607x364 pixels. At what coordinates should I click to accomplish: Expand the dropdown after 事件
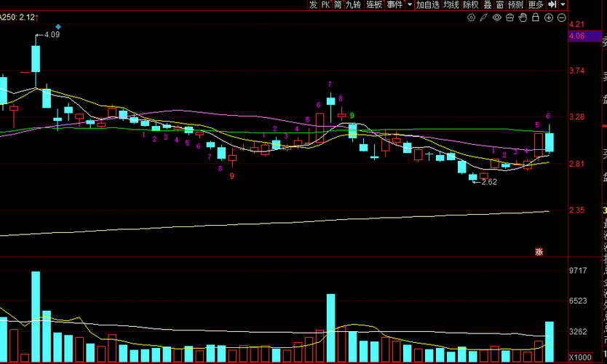coord(410,4)
